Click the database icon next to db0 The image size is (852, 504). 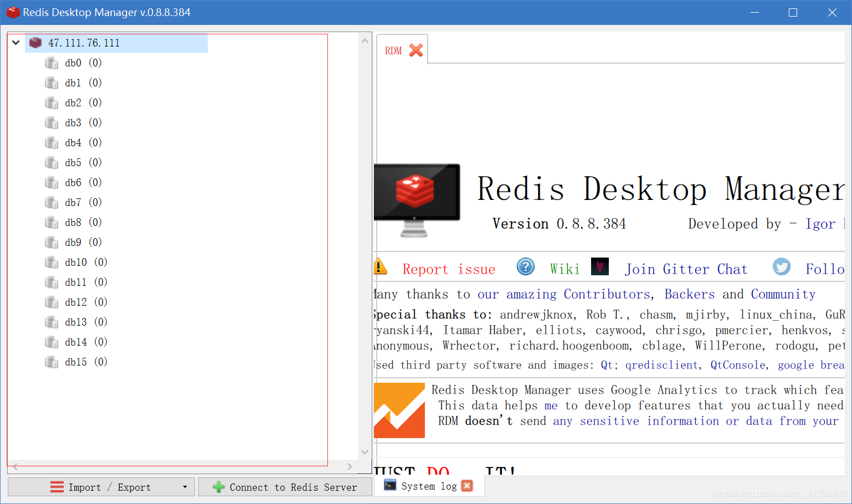click(52, 63)
